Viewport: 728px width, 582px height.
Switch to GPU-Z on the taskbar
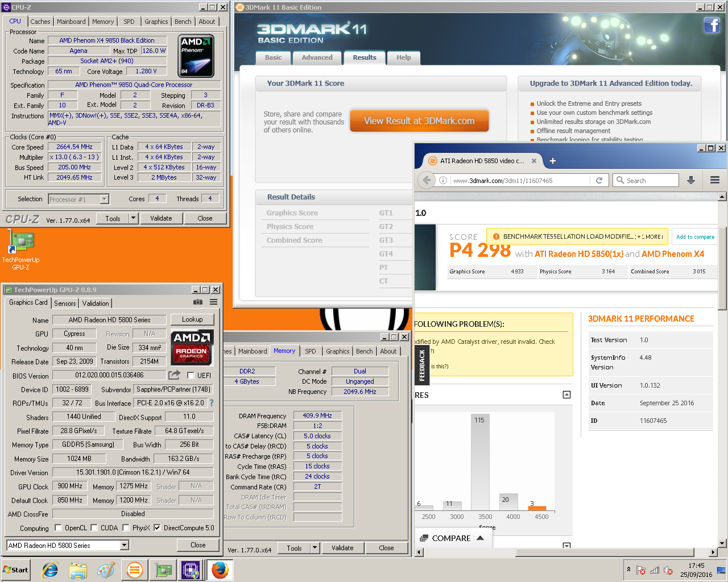point(163,570)
